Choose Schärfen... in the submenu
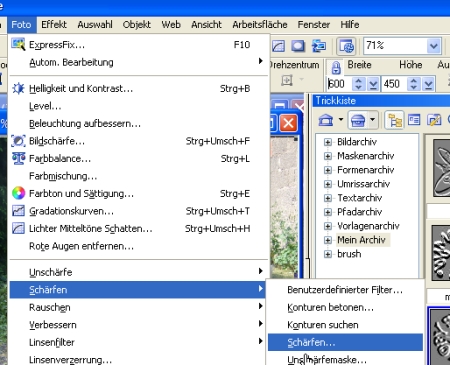The height and width of the screenshot is (365, 450). [x=345, y=342]
